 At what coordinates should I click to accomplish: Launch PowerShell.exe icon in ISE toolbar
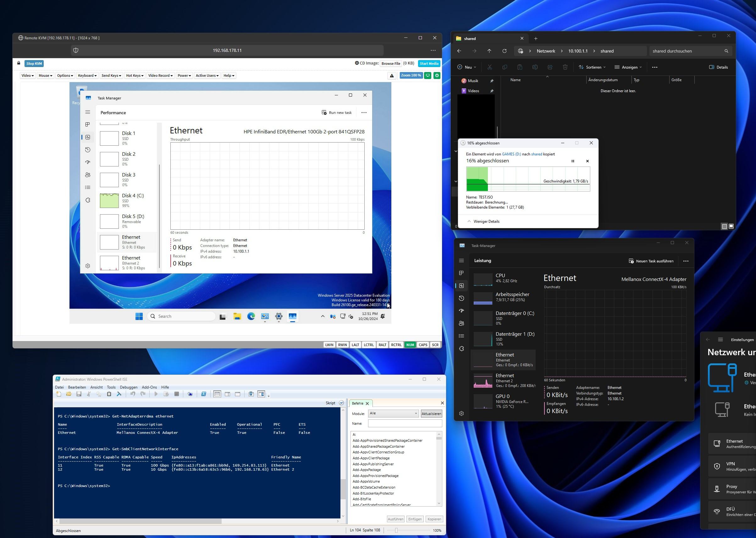pos(204,394)
